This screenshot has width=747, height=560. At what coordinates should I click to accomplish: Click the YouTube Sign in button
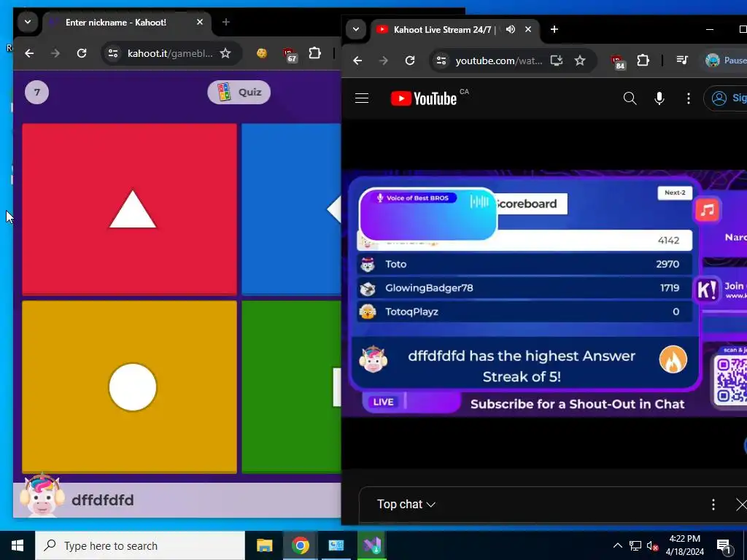point(726,98)
